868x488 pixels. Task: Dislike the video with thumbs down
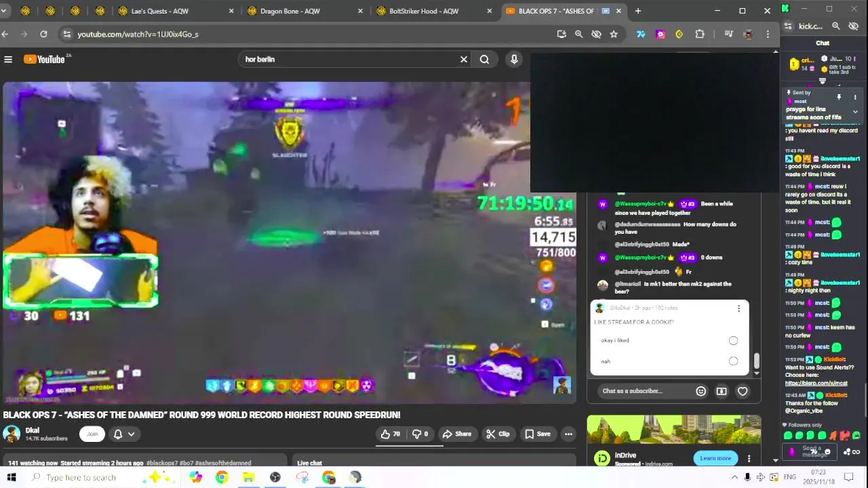[x=420, y=434]
